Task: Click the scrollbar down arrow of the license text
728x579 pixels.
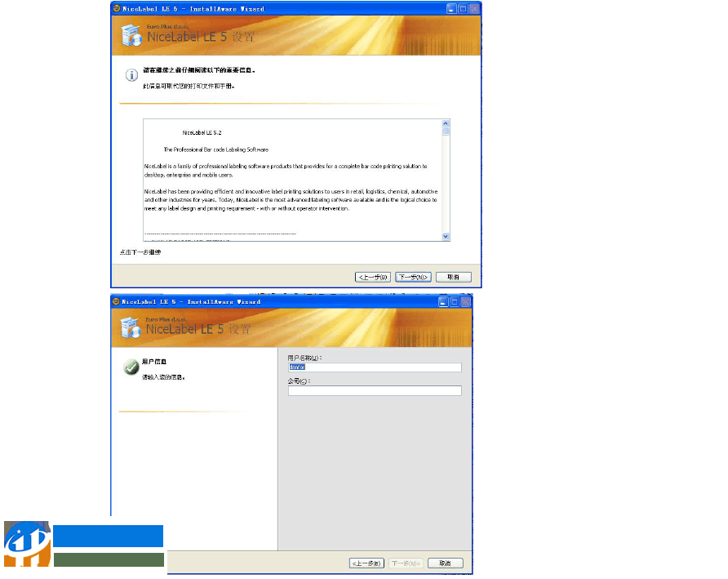Action: 445,237
